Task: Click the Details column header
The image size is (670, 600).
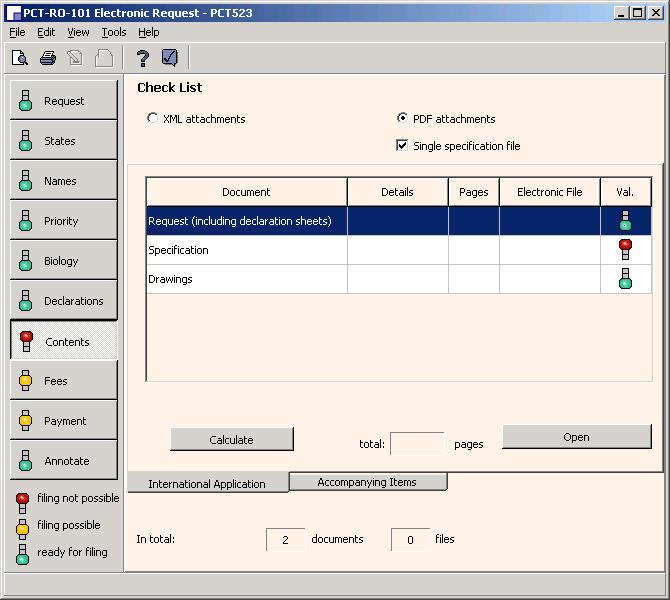Action: coord(398,192)
